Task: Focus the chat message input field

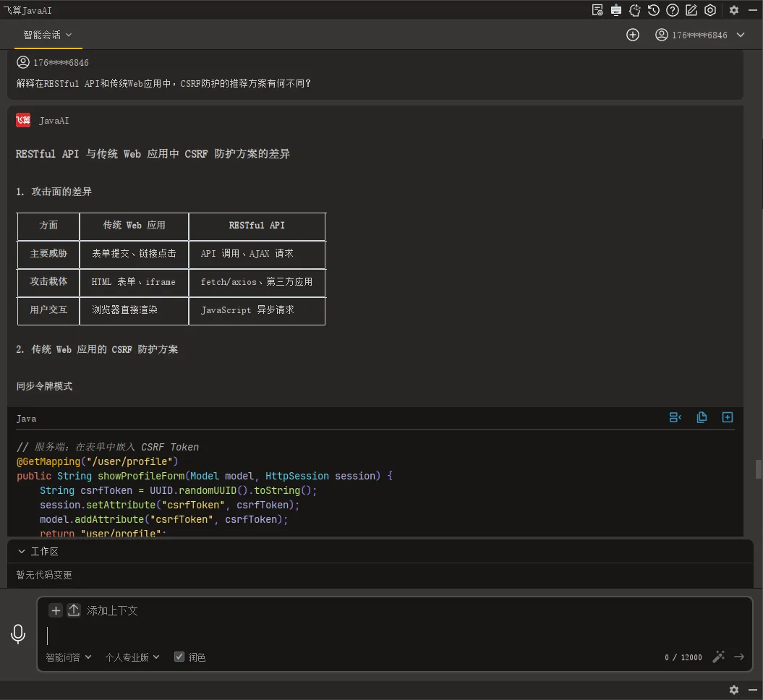Action: point(394,636)
